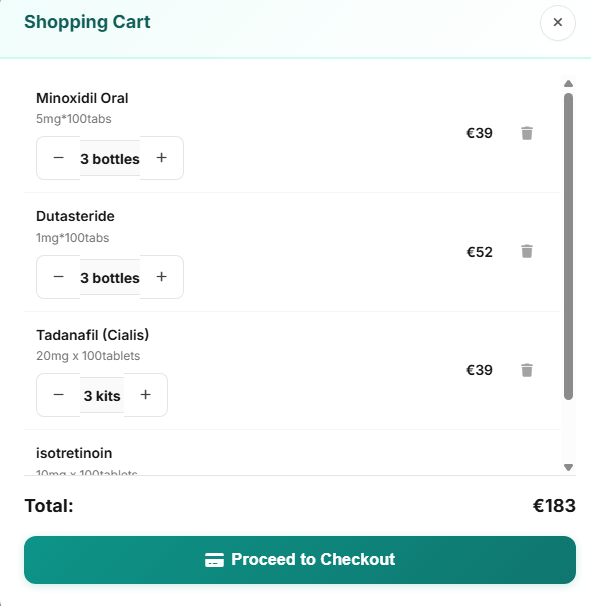Open the Minoxidil Oral product name

pos(82,98)
